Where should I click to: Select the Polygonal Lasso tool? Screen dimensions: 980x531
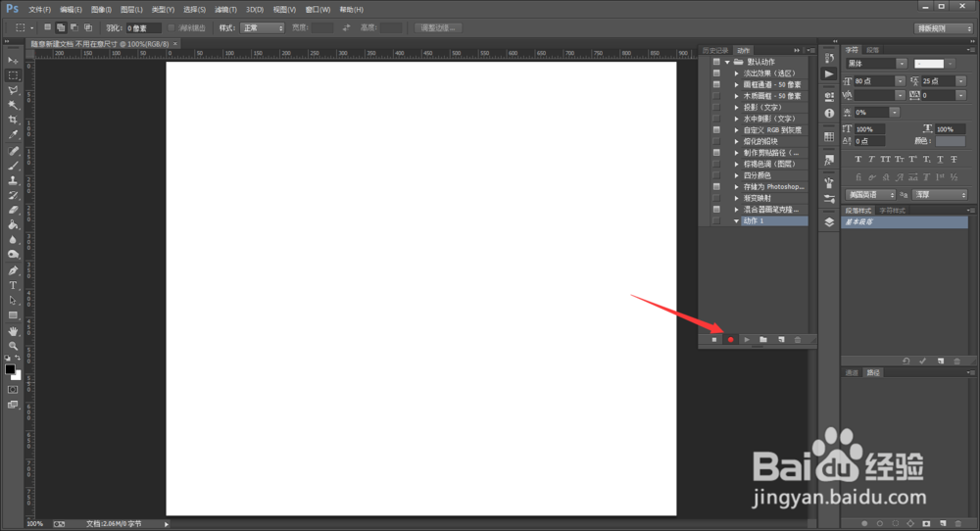(x=13, y=90)
